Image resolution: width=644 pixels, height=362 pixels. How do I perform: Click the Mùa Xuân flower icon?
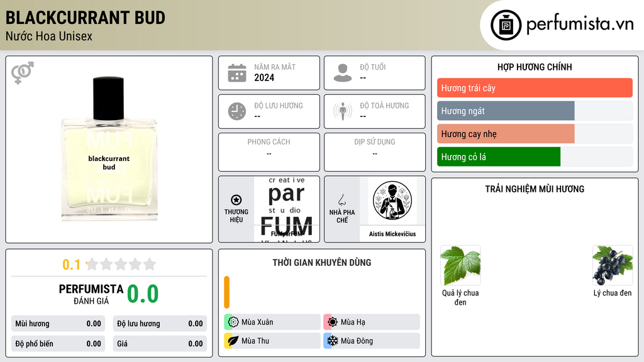233,322
